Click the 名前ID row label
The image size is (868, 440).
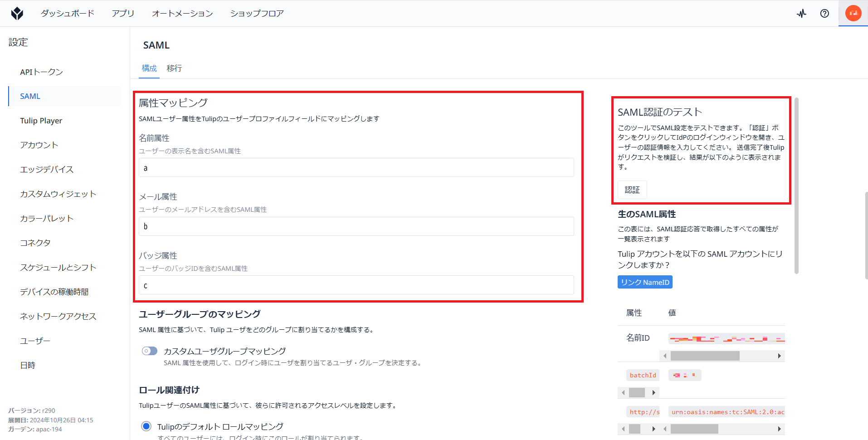tap(638, 338)
